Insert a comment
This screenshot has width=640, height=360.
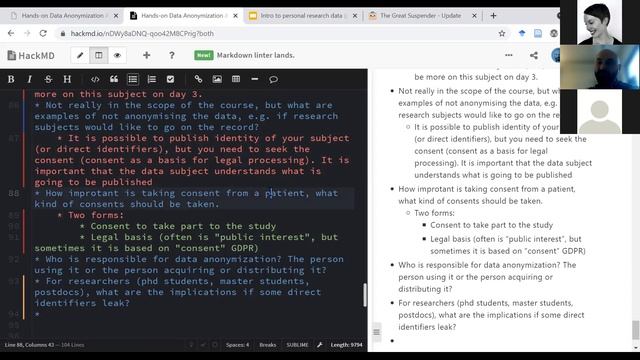click(273, 79)
